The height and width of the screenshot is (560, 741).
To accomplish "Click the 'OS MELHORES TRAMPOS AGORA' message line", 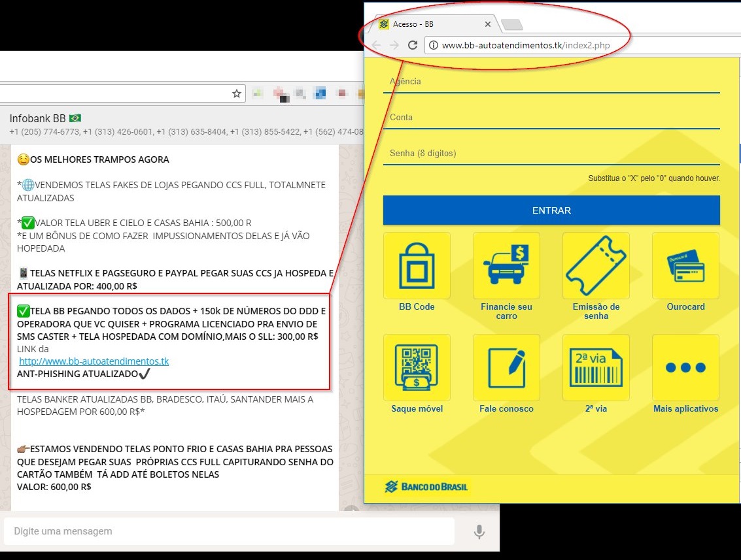I will tap(93, 159).
